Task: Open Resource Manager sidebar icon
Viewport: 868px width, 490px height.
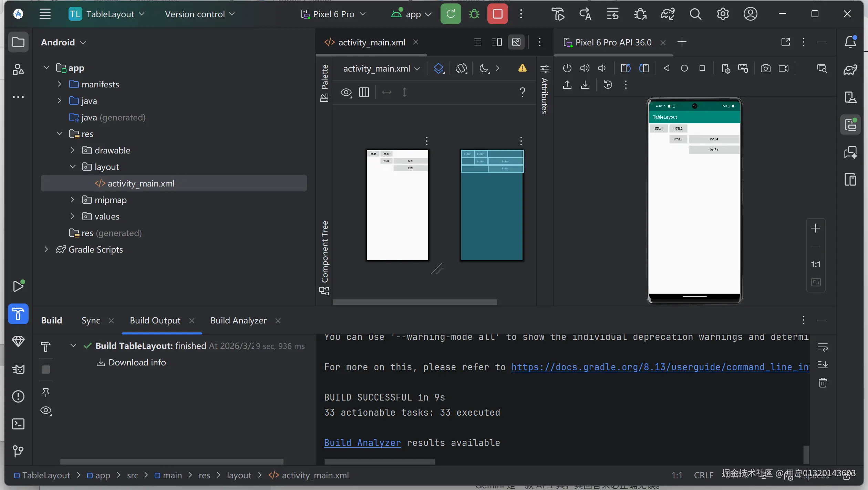Action: click(x=18, y=69)
